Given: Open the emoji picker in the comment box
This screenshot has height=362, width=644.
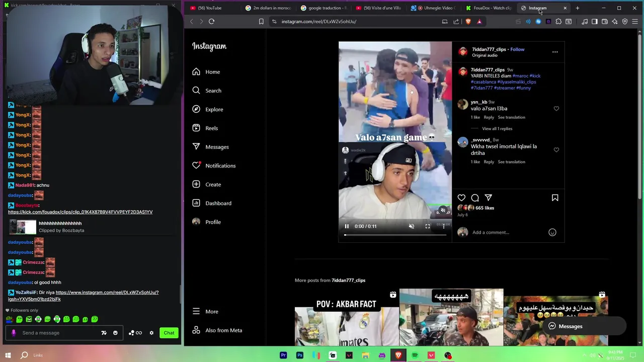Looking at the screenshot, I should click(x=552, y=232).
